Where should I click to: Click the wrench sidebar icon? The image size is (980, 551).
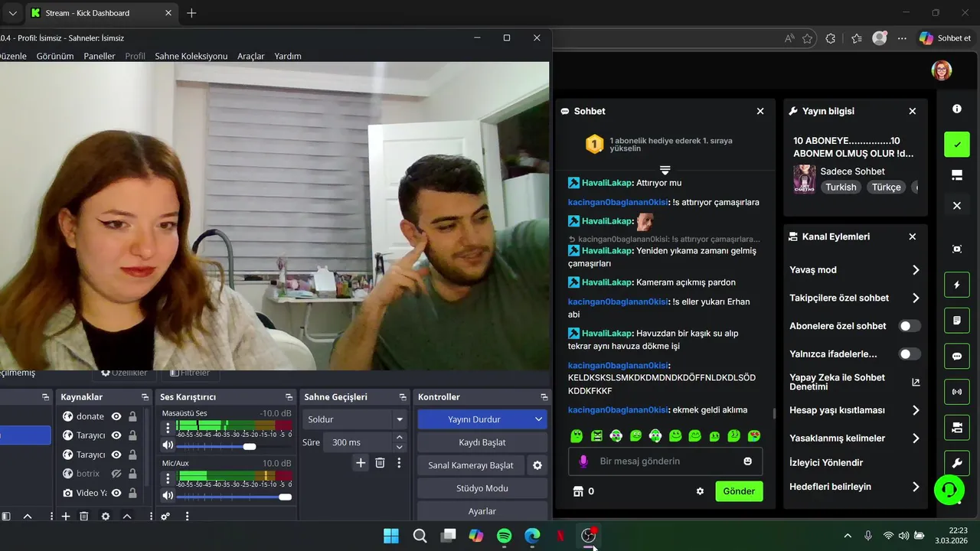[x=957, y=463]
